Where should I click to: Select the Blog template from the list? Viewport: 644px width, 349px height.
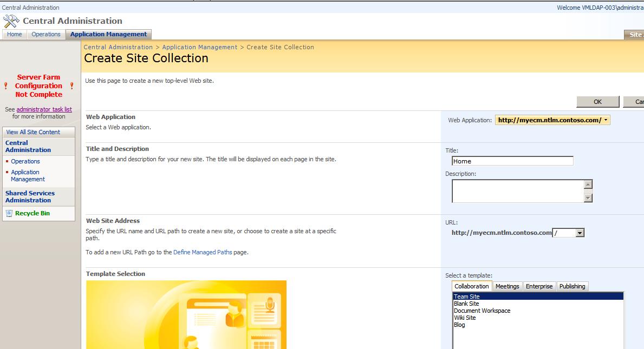(x=459, y=325)
